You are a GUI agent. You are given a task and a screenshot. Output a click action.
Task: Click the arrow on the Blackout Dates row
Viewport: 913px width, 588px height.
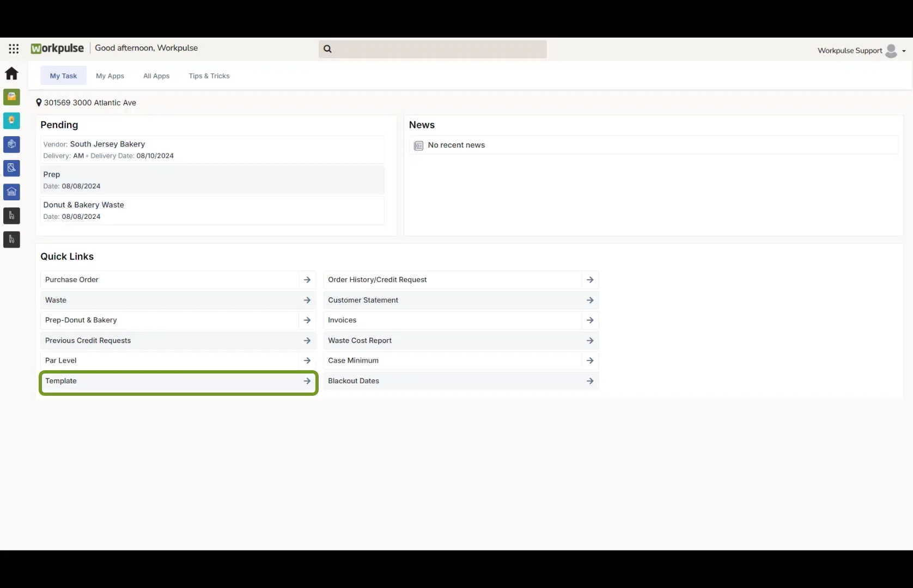tap(590, 381)
